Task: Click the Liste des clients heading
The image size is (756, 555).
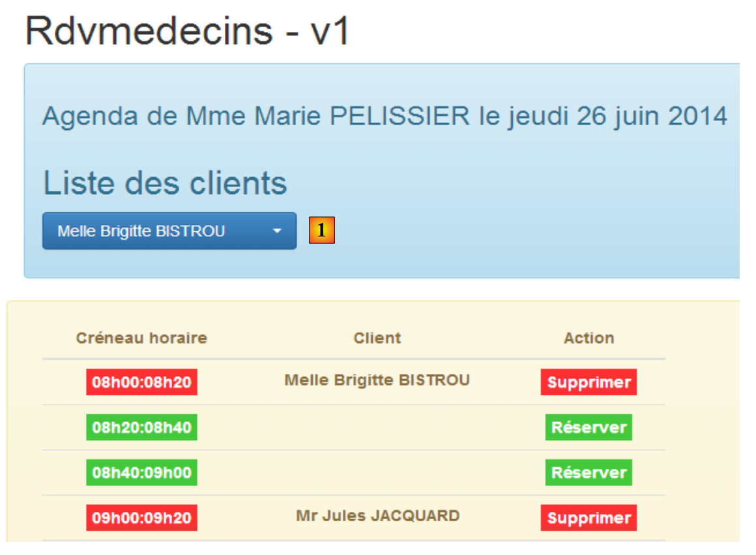Action: coord(165,183)
